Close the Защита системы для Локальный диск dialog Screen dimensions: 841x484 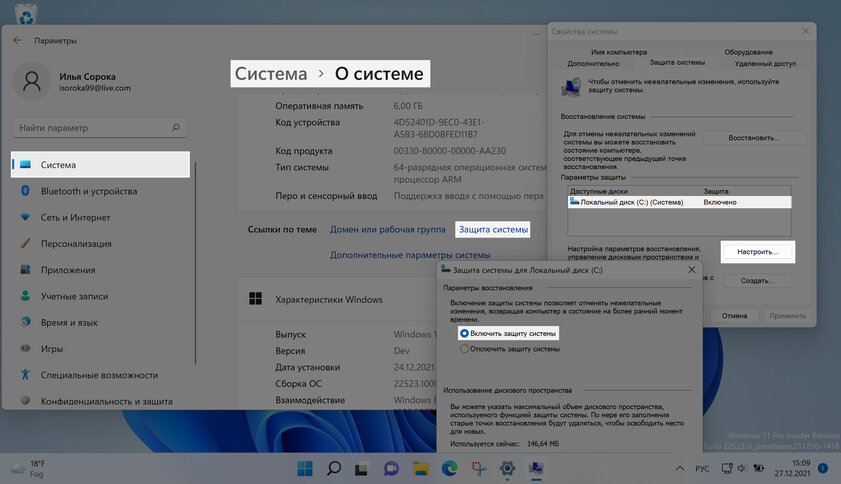tap(692, 269)
